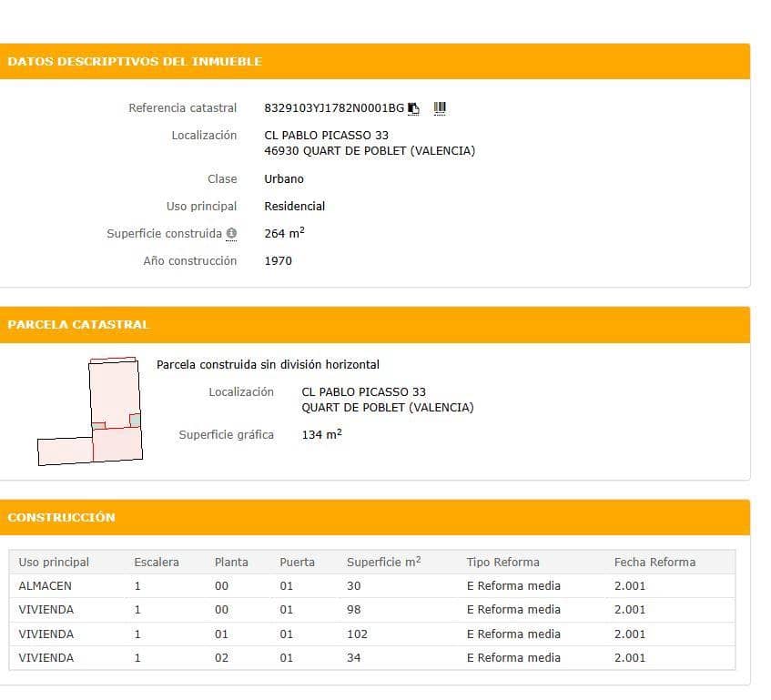Click the Fecha Reforma column header

[x=654, y=562]
